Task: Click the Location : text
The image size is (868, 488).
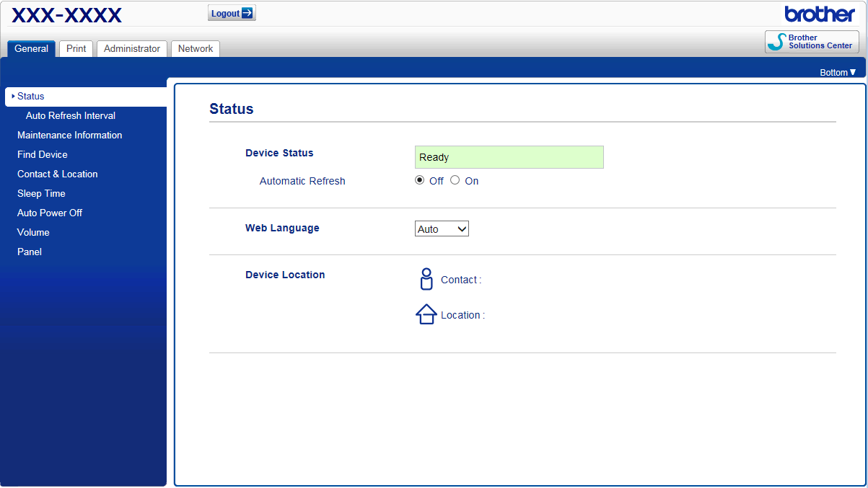Action: click(x=463, y=315)
